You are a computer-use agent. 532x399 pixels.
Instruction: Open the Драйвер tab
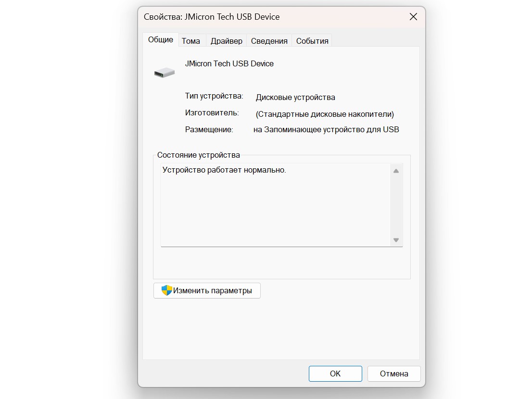(x=226, y=41)
